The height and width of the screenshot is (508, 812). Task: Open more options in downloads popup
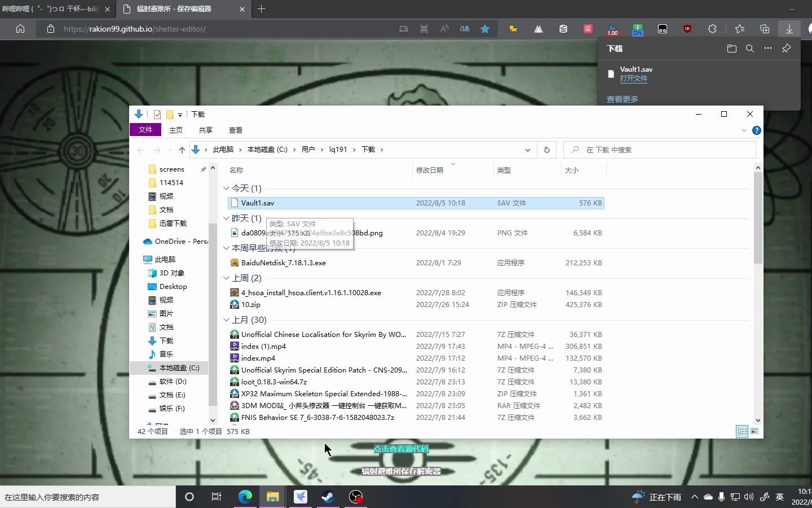pyautogui.click(x=767, y=49)
